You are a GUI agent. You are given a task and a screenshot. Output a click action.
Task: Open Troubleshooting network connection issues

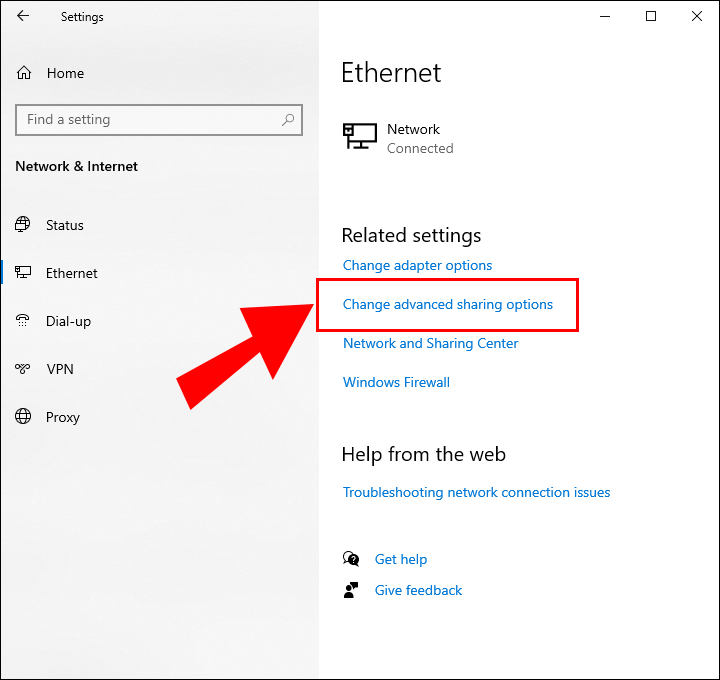pyautogui.click(x=477, y=492)
